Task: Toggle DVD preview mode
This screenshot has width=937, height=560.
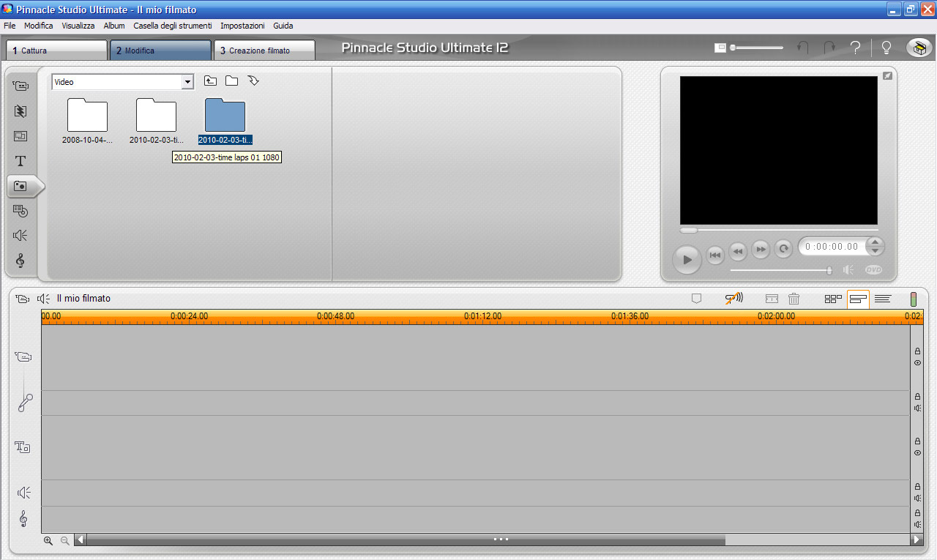Action: (873, 269)
